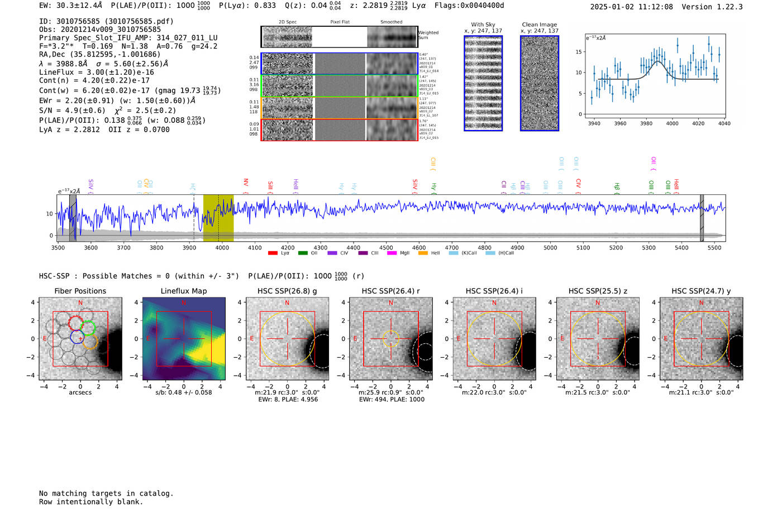Viewport: 782px width, 532px height.
Task: Click the Clean Image cutout
Action: [540, 83]
